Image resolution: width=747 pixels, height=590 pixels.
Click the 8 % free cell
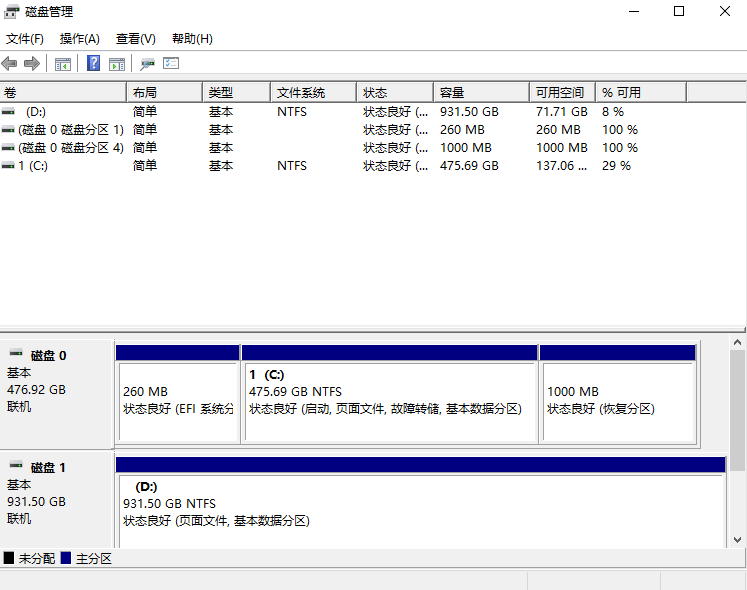[613, 112]
